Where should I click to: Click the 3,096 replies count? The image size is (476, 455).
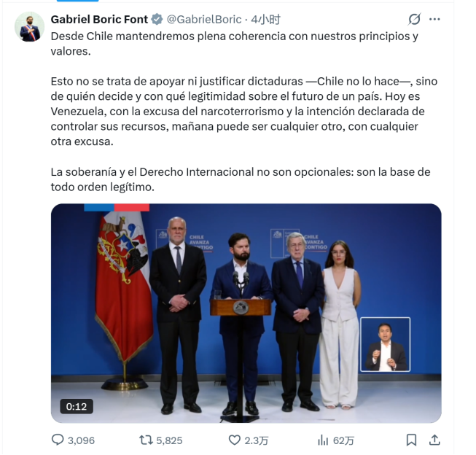coord(81,440)
